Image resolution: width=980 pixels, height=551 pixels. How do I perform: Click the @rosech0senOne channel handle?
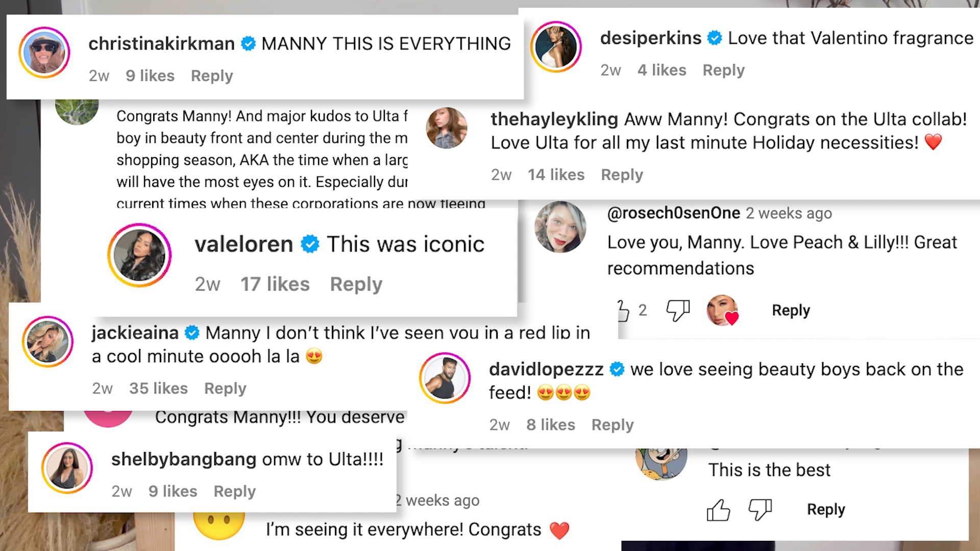click(673, 213)
